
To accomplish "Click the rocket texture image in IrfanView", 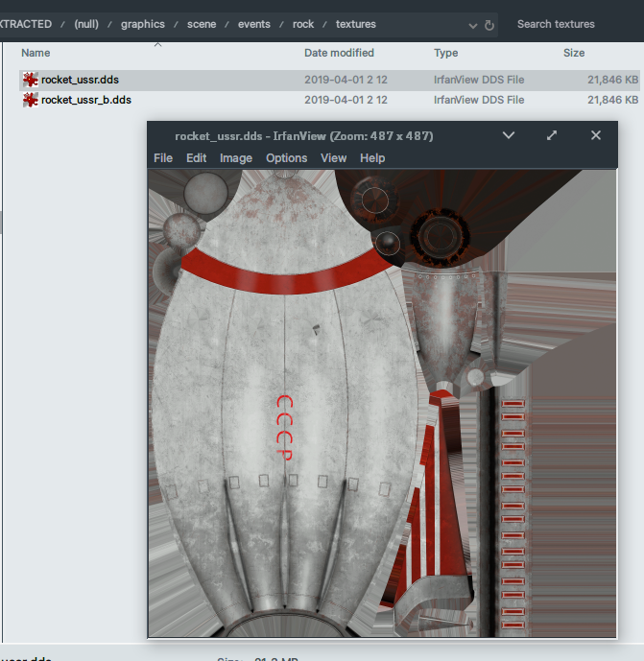I will point(382,404).
